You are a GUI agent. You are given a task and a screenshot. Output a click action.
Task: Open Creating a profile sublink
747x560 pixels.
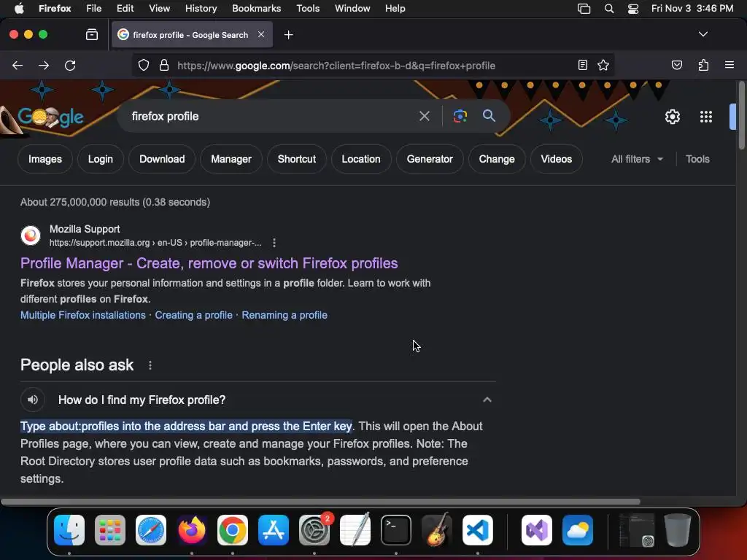tap(194, 315)
